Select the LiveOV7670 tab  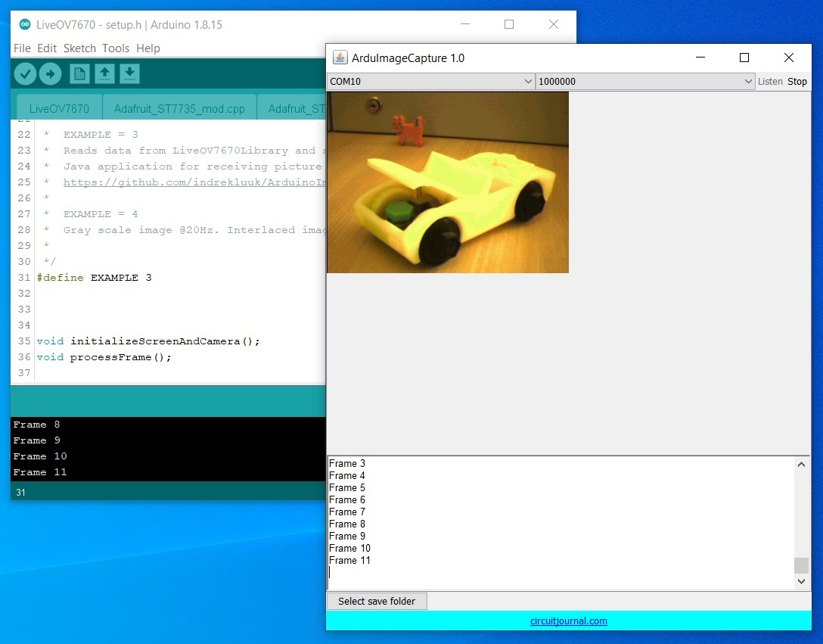pos(59,109)
